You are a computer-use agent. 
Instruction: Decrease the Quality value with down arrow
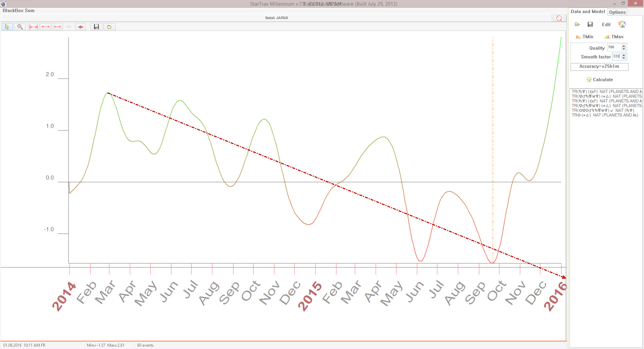624,49
